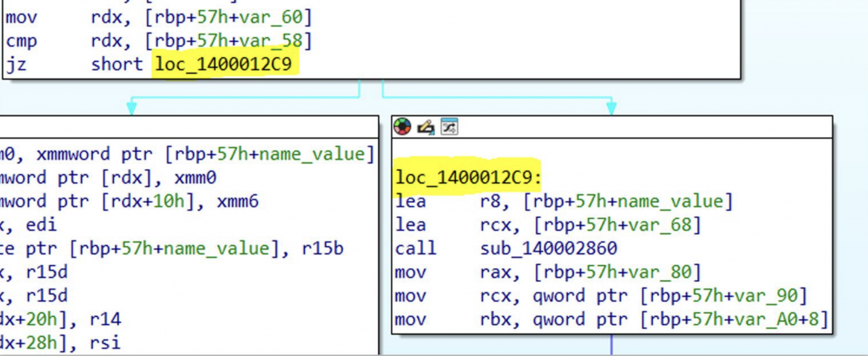The height and width of the screenshot is (356, 868).
Task: Click the group nodes icon in block header
Action: 449,127
